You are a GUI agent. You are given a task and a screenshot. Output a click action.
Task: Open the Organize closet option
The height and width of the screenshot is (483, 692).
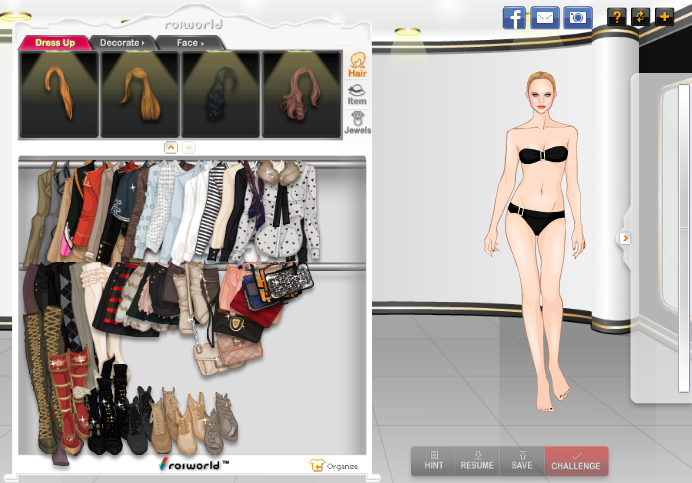pyautogui.click(x=333, y=465)
